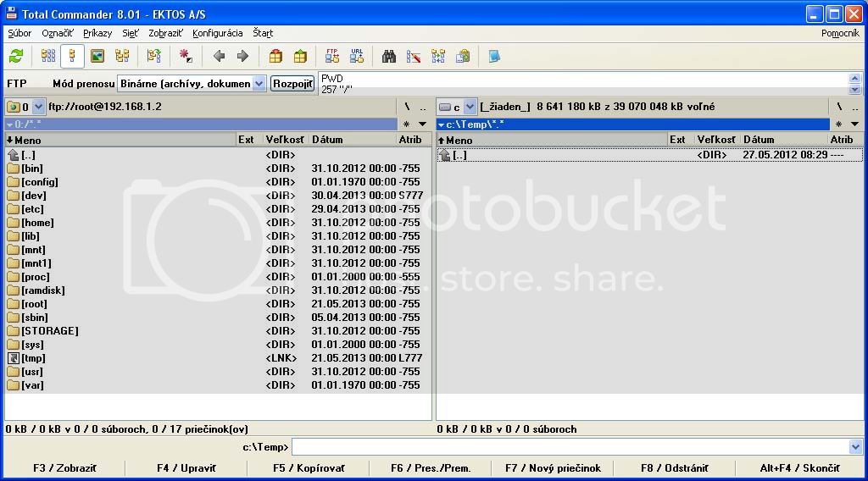Click the unpack files box icon
The width and height of the screenshot is (868, 481).
(300, 56)
